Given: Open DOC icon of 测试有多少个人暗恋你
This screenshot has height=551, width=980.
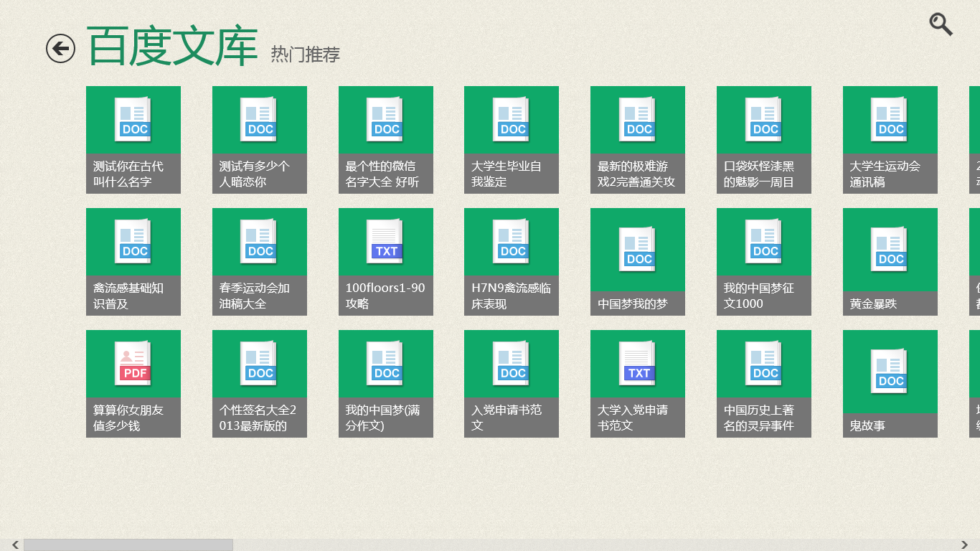Looking at the screenshot, I should [x=260, y=119].
